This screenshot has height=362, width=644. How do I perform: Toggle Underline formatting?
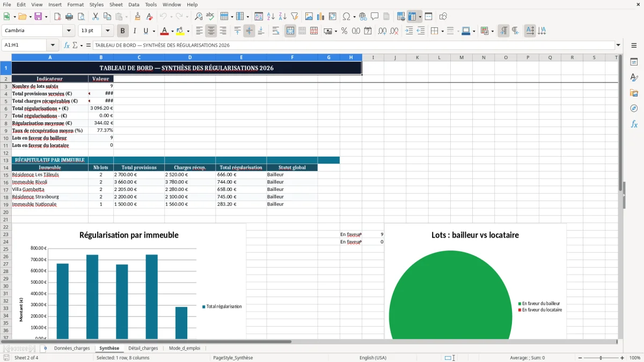pos(146,31)
